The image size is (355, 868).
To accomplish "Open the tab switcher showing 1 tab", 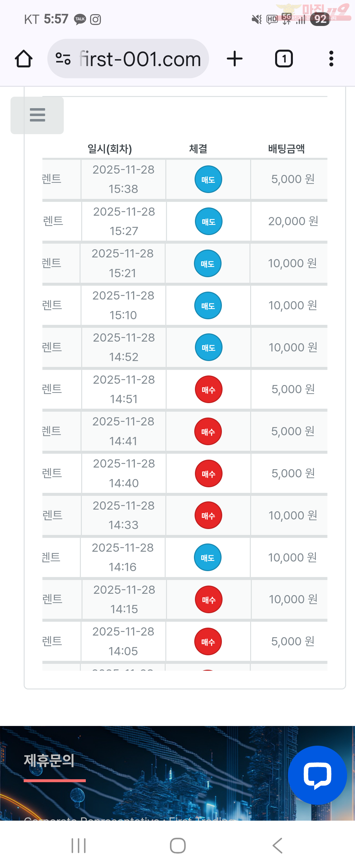I will coord(284,59).
